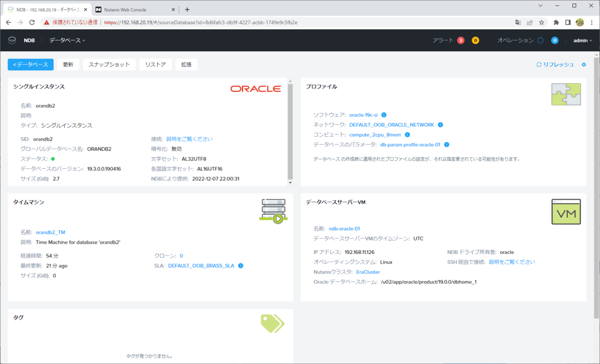Screen dimensions: 600x364
Task: Click the translate page icon in address bar
Action: 518,22
